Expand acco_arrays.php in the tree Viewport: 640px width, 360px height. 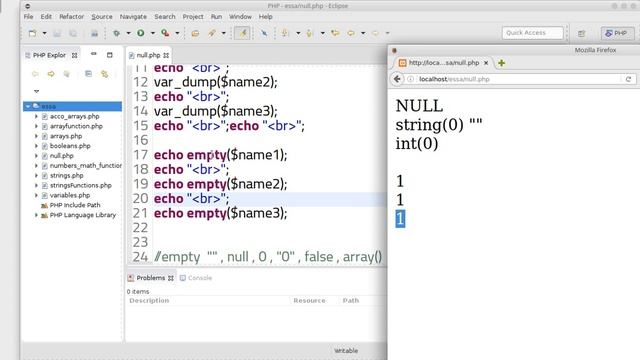point(36,116)
